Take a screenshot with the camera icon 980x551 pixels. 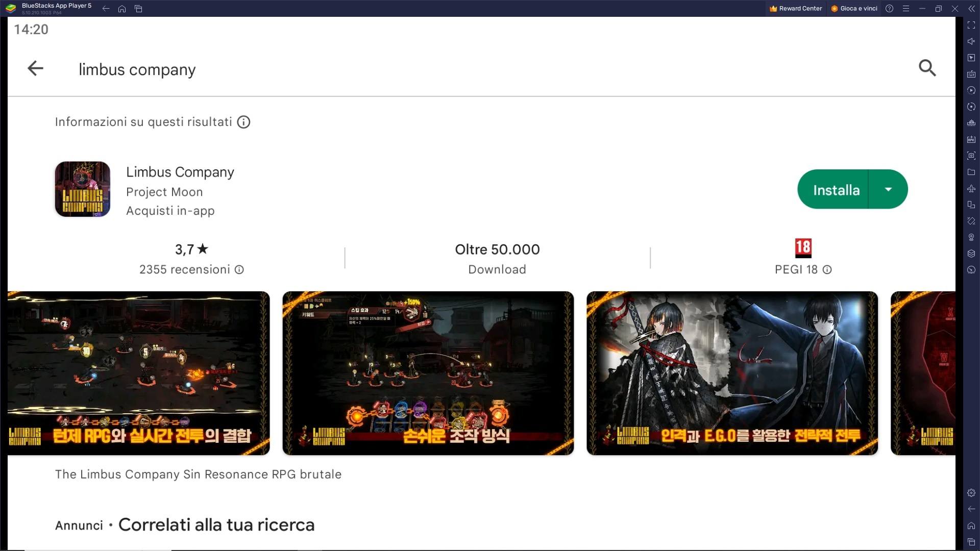coord(971,156)
